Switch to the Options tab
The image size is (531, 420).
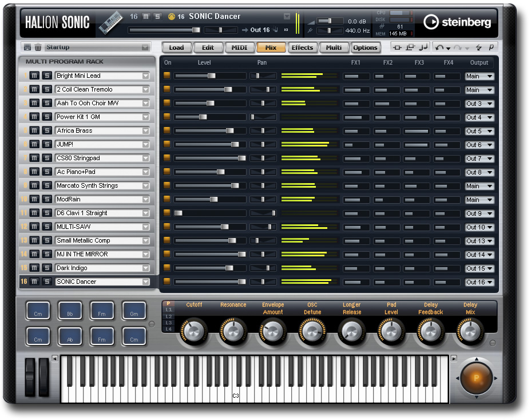[x=365, y=47]
